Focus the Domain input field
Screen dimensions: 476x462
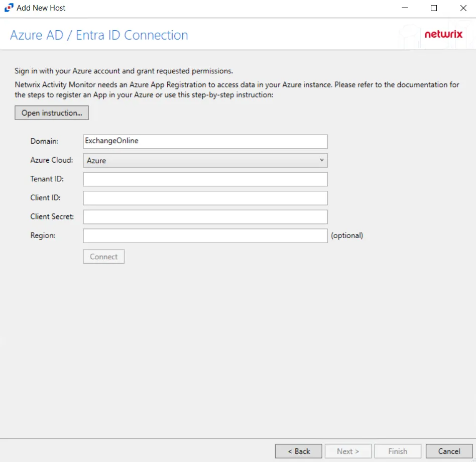(205, 142)
